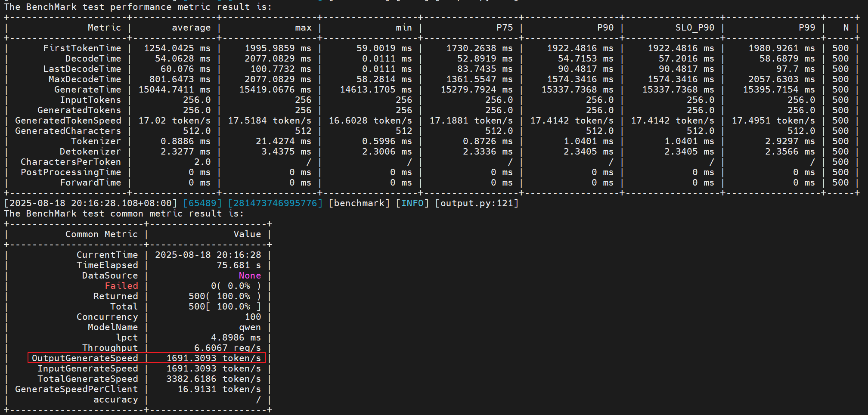Click the [output.py:121] source reference
The height and width of the screenshot is (415, 868).
click(477, 203)
